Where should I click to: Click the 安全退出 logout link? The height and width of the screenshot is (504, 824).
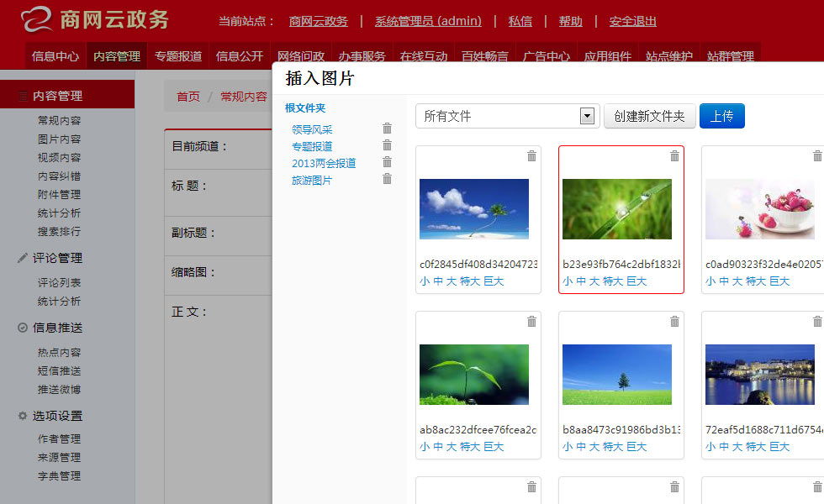632,21
